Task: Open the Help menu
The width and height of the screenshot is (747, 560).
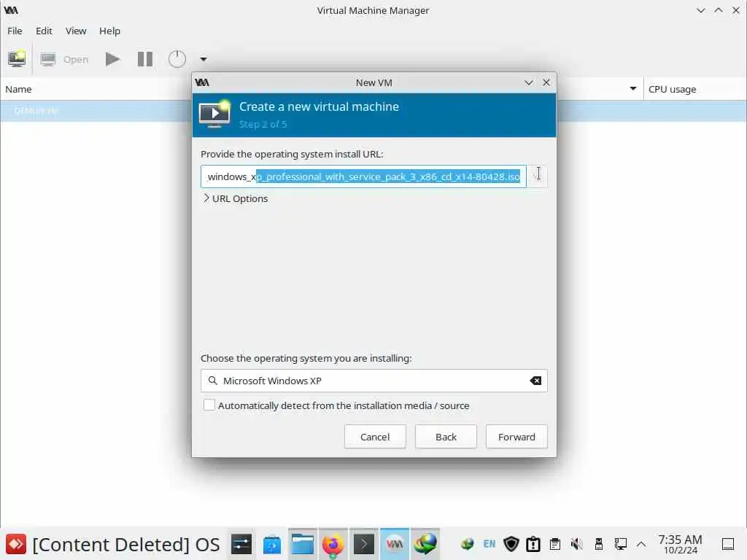Action: click(109, 31)
